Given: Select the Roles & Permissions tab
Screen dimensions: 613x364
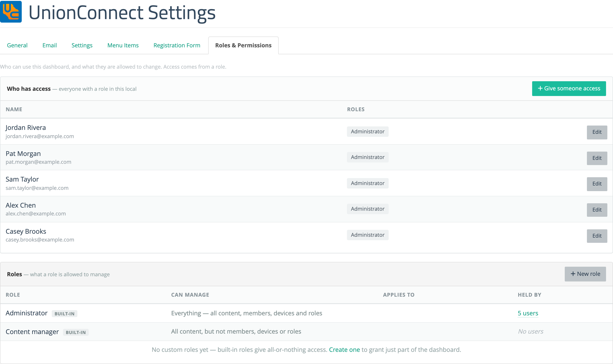Looking at the screenshot, I should tap(243, 45).
